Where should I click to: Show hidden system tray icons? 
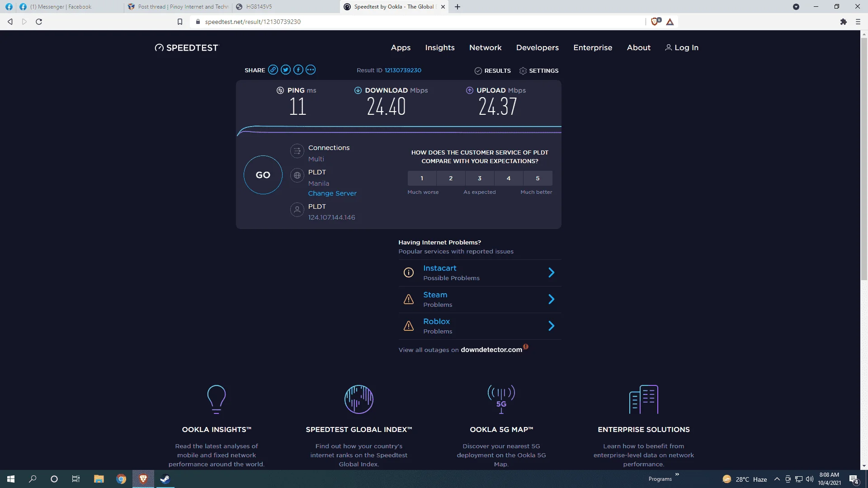(777, 479)
